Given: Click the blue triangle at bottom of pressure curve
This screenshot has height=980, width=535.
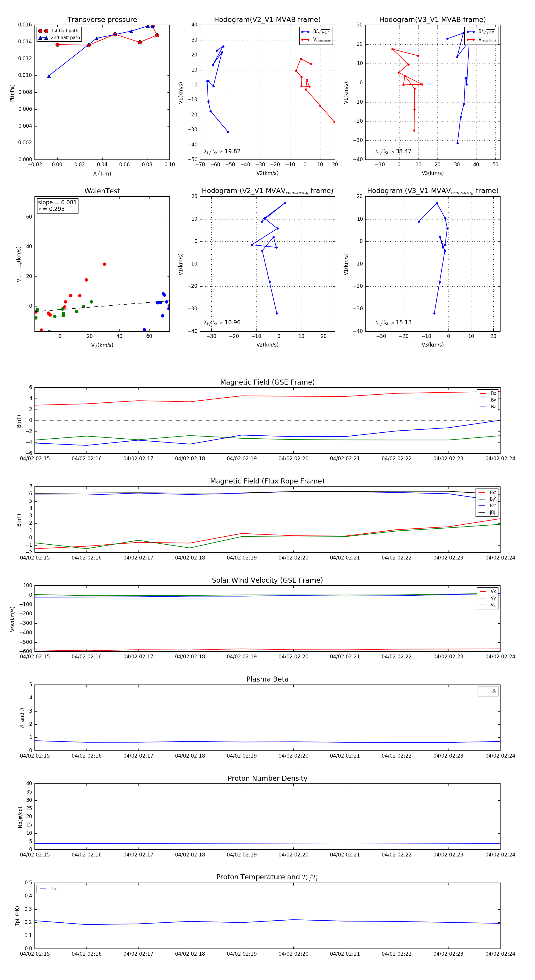Looking at the screenshot, I should click(x=49, y=76).
